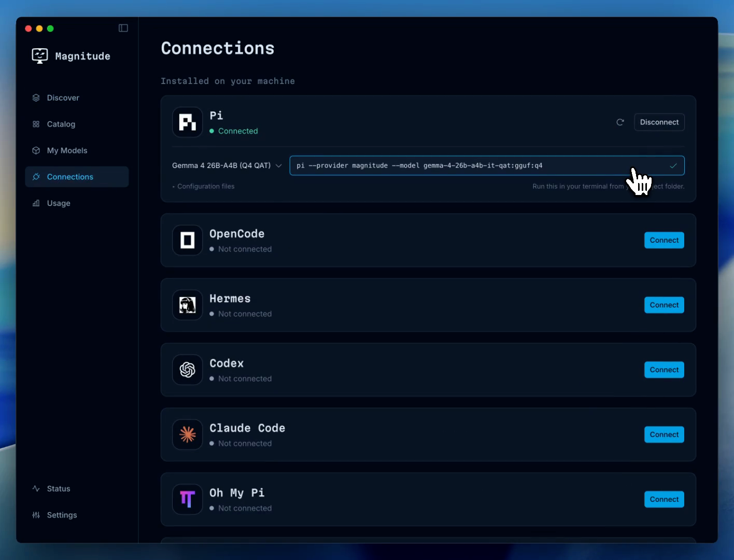
Task: Click the Connections plug icon
Action: (x=36, y=177)
